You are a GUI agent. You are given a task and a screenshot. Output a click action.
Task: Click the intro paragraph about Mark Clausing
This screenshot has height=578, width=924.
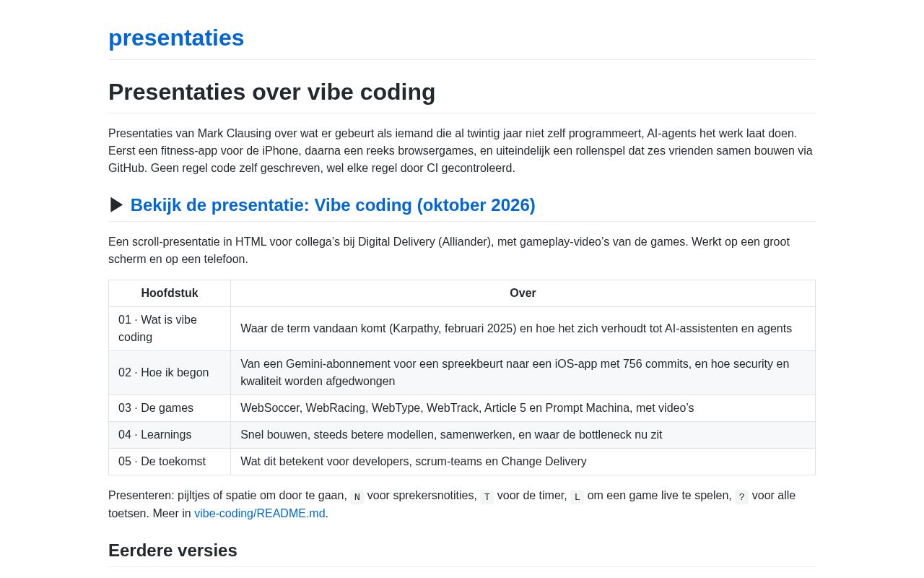click(462, 151)
